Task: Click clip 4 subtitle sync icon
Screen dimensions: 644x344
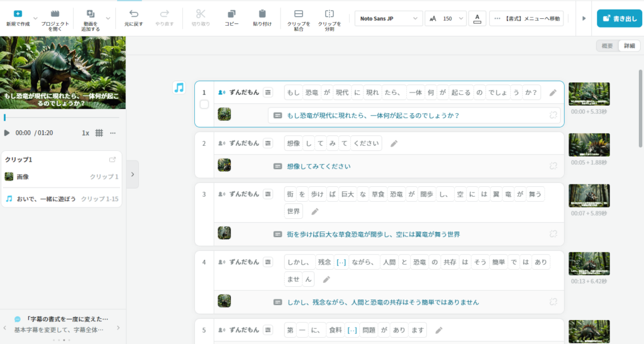Action: (553, 302)
